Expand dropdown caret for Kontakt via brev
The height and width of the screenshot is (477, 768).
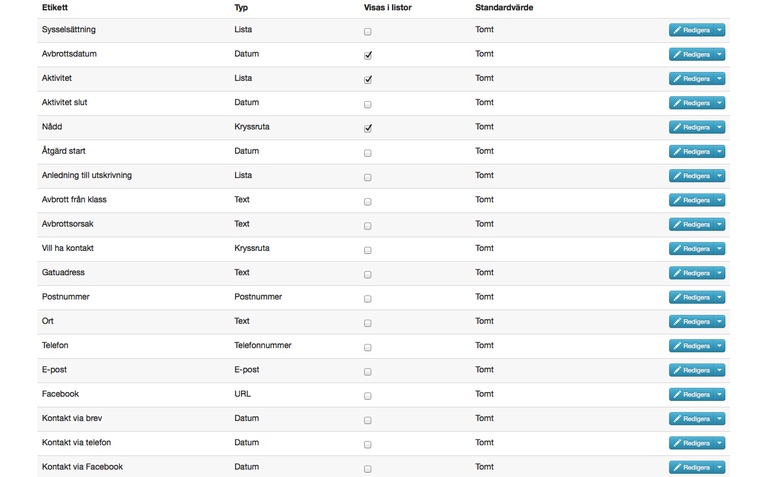[719, 419]
